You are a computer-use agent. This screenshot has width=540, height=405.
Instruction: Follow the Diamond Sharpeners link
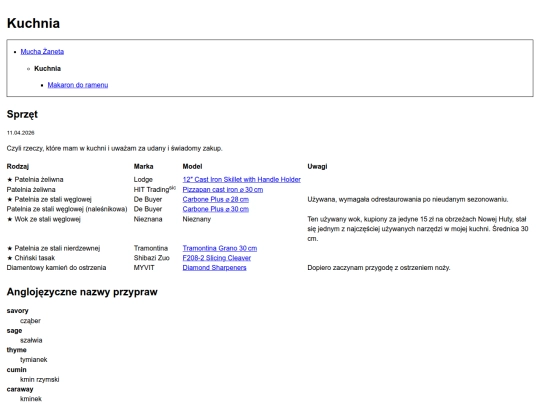tap(215, 268)
